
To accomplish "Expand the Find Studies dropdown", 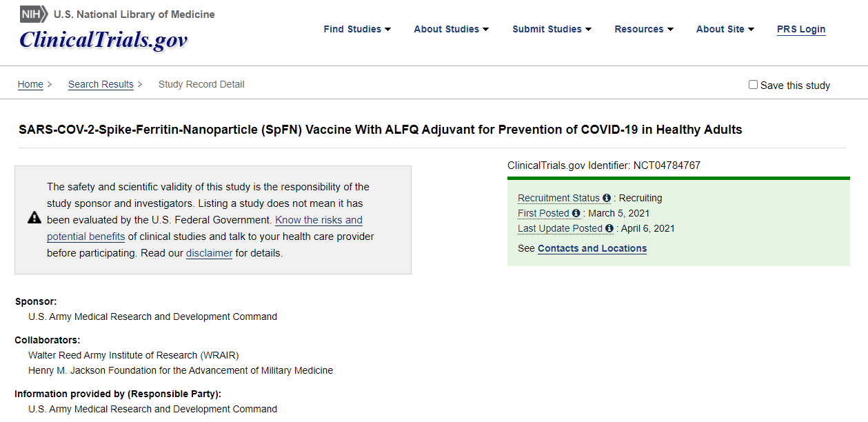I will tap(357, 29).
